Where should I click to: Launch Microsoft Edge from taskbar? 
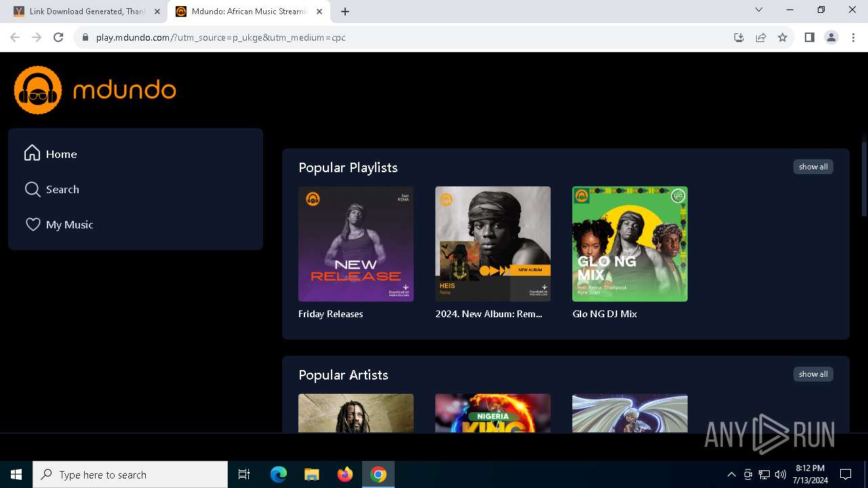tap(279, 474)
